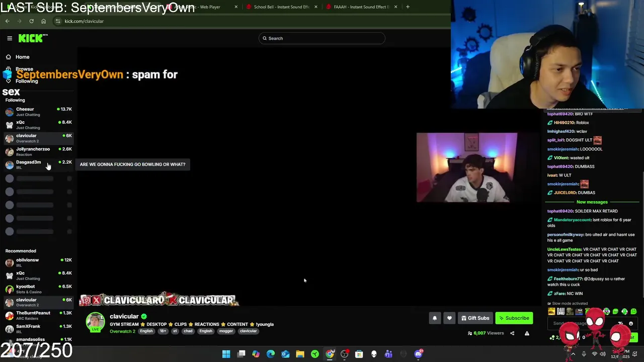The image size is (644, 362).
Task: Open Outlook from taskbar
Action: 285,354
